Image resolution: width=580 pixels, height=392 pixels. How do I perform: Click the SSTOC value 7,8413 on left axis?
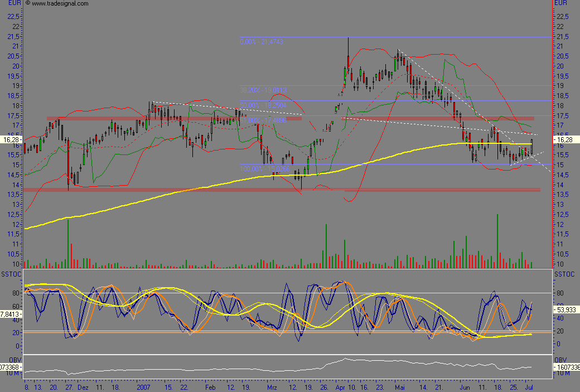click(11, 314)
